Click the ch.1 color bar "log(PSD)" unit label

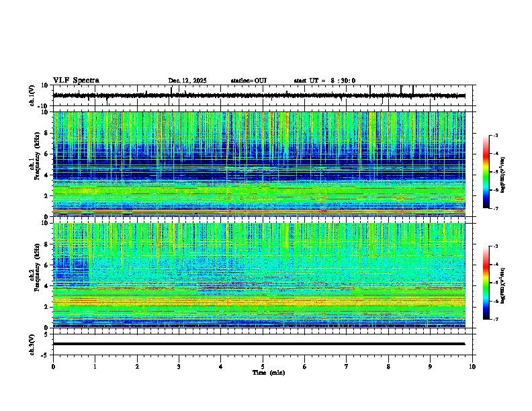pos(503,175)
